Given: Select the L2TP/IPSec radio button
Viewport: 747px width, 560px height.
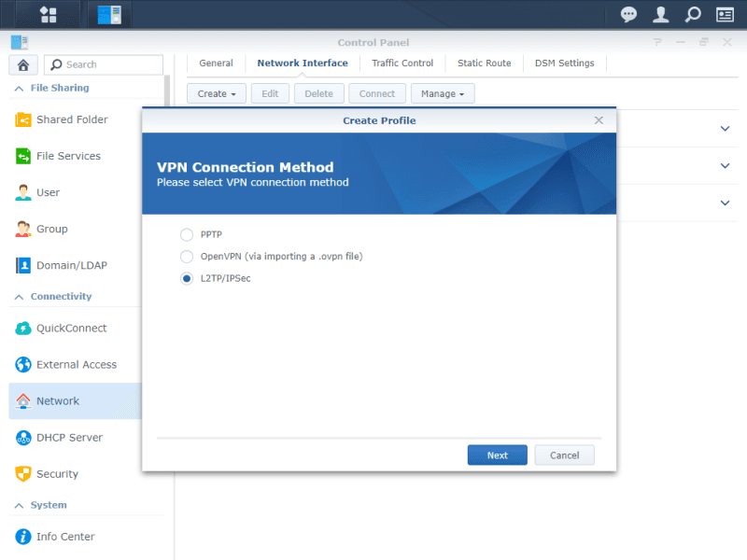Looking at the screenshot, I should tap(187, 278).
